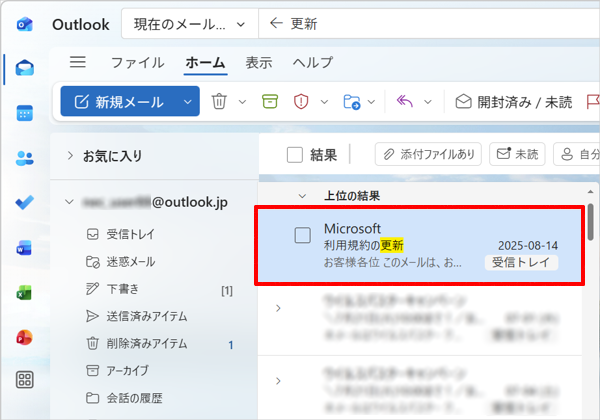The image size is (600, 420).
Task: Open the 現在のメール search scope dropdown
Action: coord(189,24)
